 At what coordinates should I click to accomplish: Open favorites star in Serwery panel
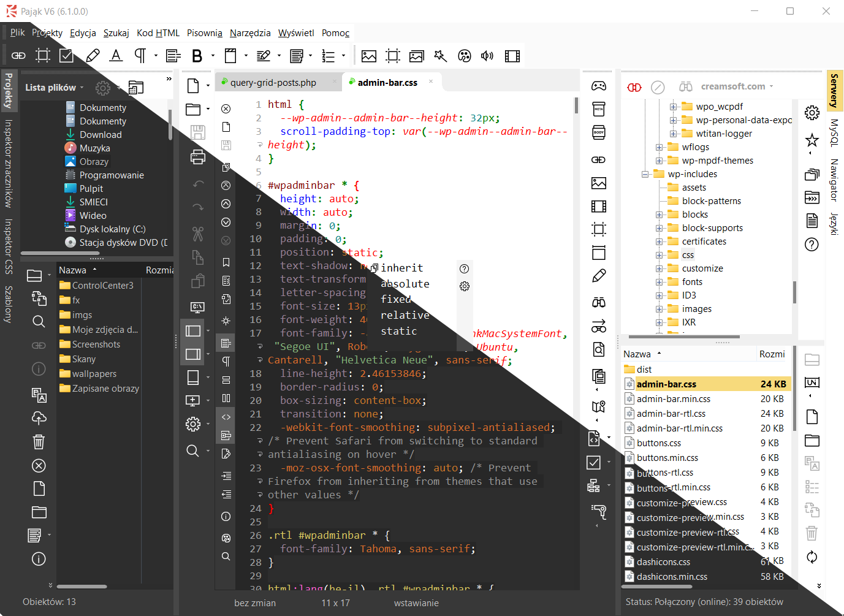[x=812, y=140]
